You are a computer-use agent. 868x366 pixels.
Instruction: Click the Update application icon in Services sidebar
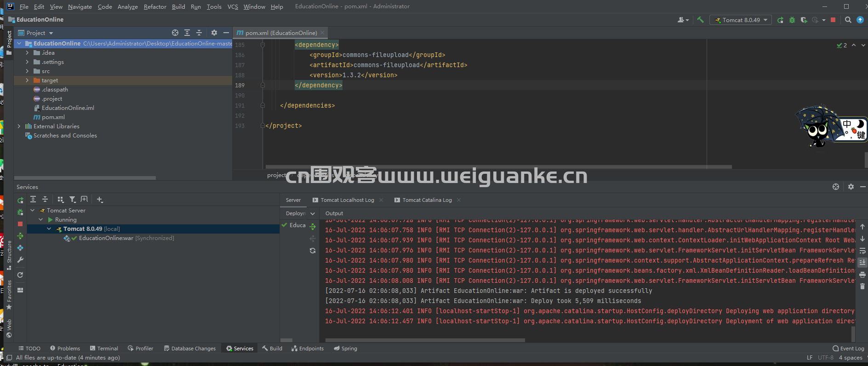pyautogui.click(x=20, y=248)
